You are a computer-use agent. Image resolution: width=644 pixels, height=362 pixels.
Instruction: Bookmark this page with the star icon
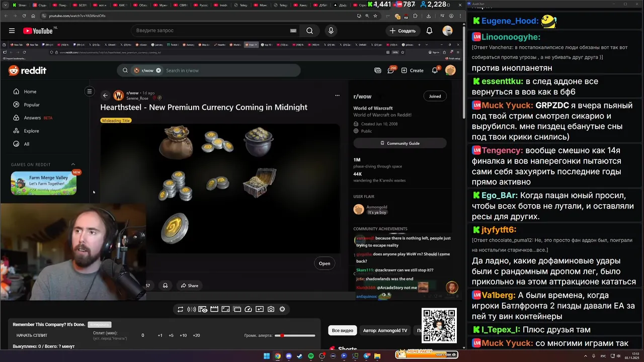(375, 16)
